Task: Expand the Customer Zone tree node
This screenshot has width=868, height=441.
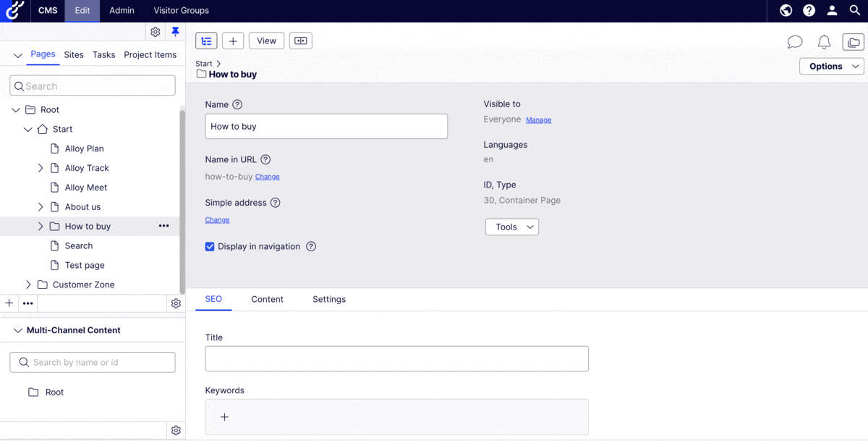Action: tap(28, 285)
